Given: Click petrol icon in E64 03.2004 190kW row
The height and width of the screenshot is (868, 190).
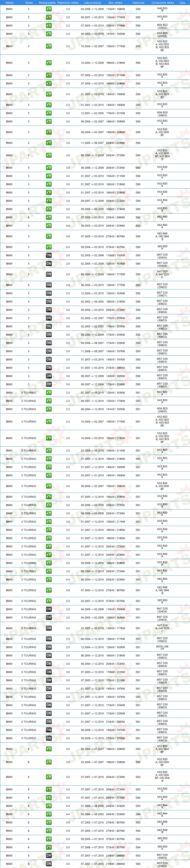Looking at the screenshot, I should tap(49, 762).
